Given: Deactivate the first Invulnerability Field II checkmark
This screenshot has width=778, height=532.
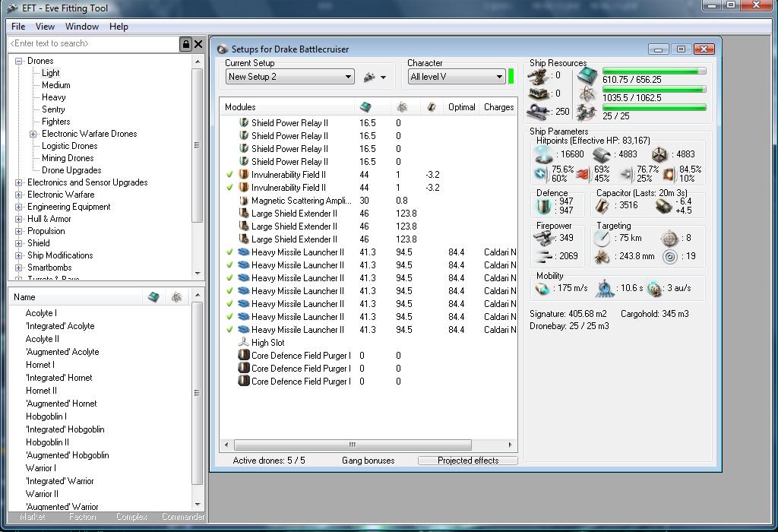Looking at the screenshot, I should pos(229,175).
